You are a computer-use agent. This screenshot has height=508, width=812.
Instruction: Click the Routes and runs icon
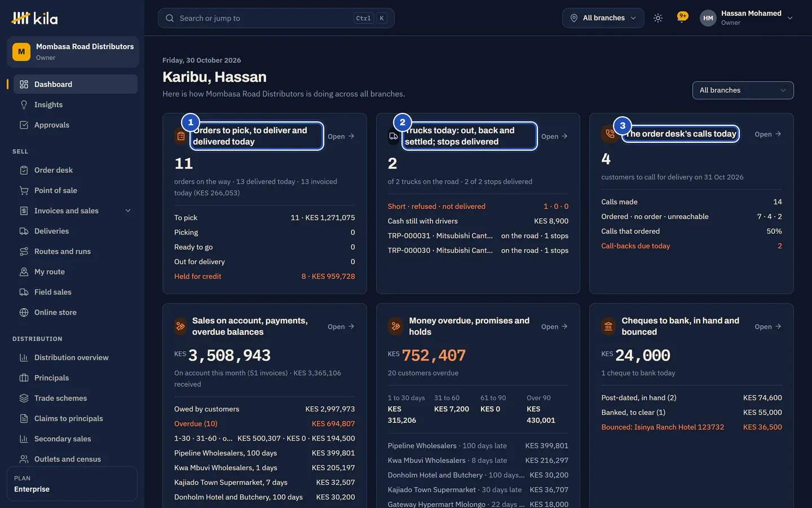[x=24, y=251]
